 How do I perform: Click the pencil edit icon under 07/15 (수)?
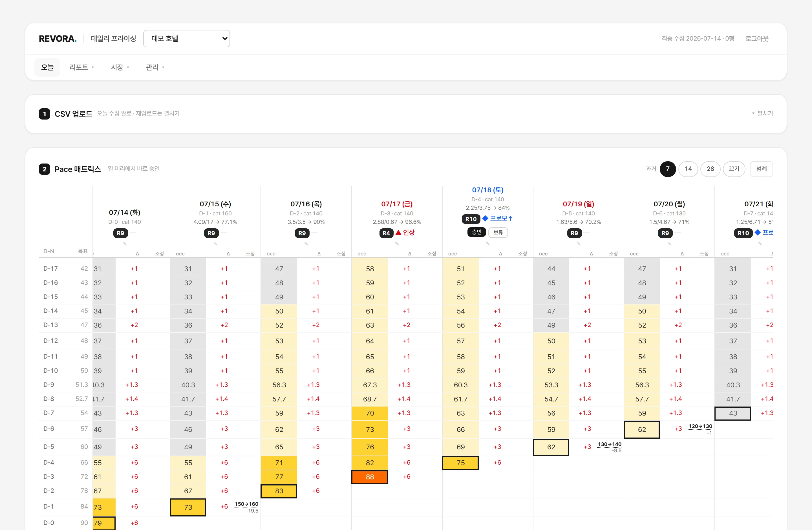pos(215,244)
